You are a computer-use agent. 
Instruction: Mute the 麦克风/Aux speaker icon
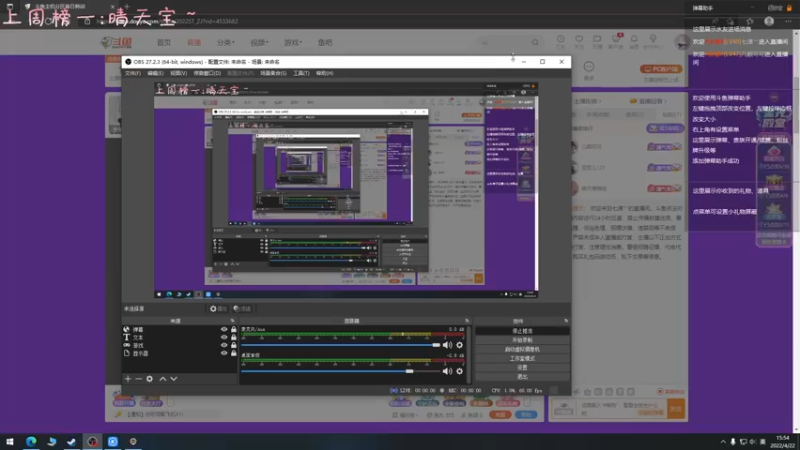tap(447, 345)
